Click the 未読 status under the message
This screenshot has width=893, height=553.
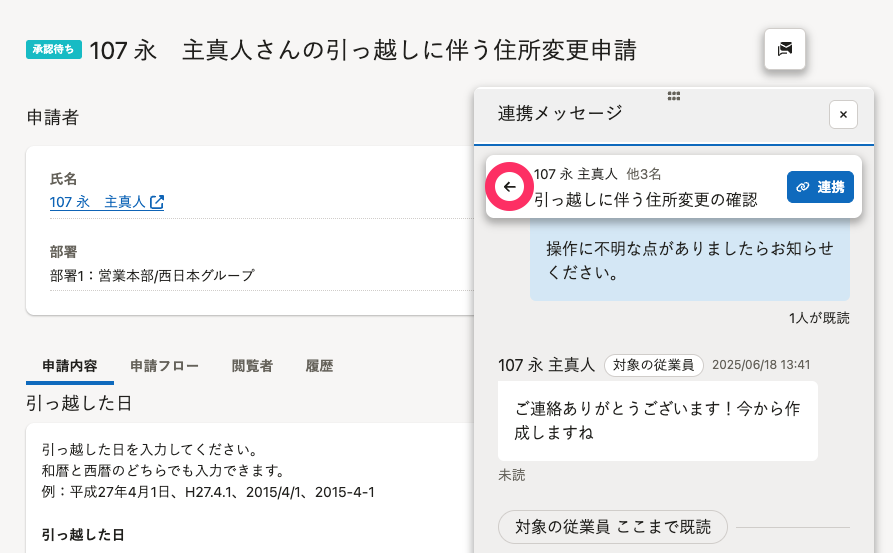(511, 475)
